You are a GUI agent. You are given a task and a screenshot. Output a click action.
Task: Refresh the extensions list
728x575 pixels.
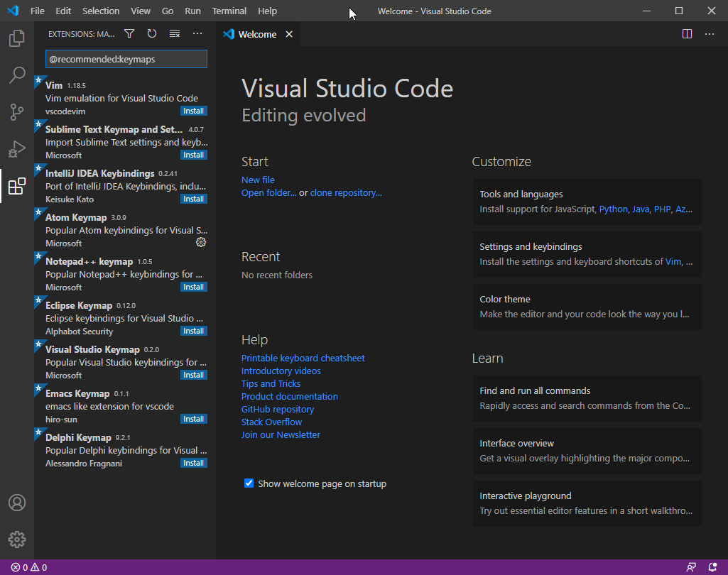pos(152,34)
